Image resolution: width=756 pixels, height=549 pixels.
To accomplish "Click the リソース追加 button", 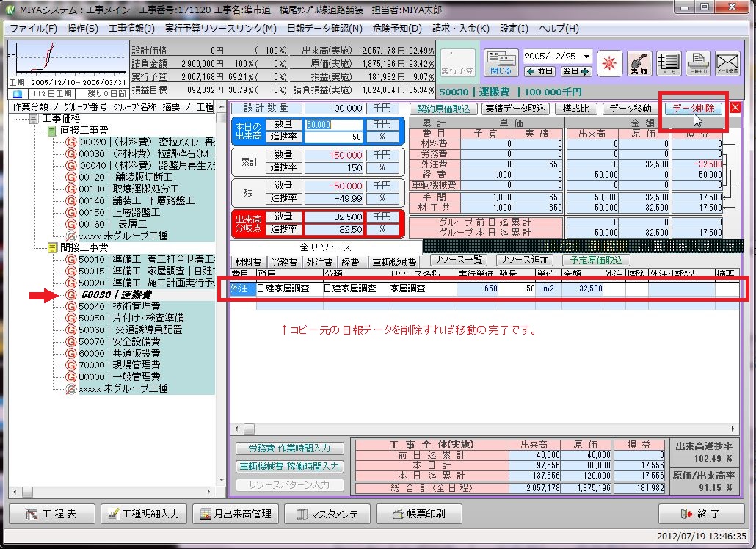I will click(x=524, y=261).
